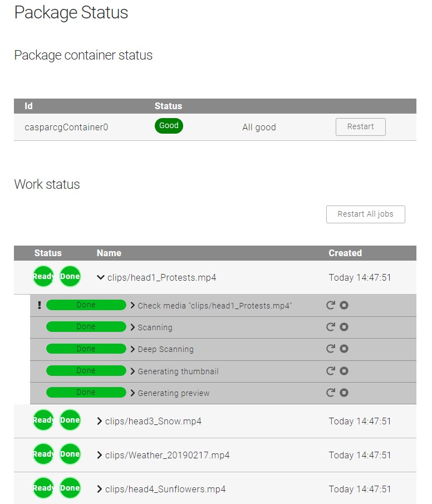Restart the Check media step
Screen dimensions: 432x504
[331, 305]
